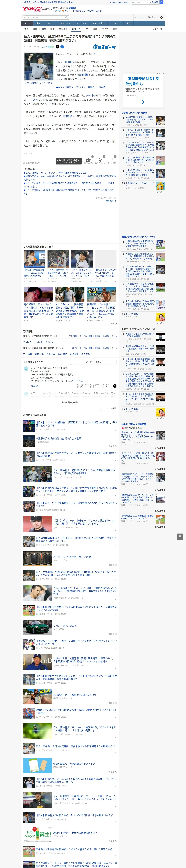This screenshot has height=868, width=186.
Task: Click the search magnifier in the header
Action: tap(66, 18)
